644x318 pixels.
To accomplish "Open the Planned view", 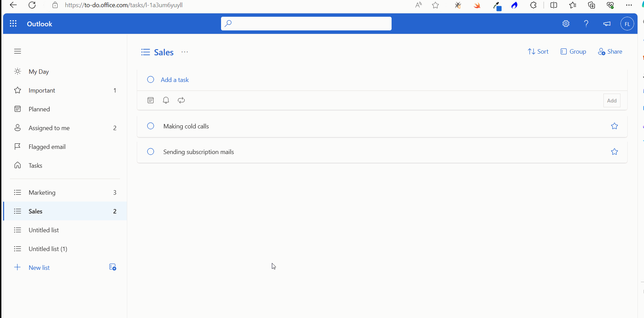I will pos(39,109).
